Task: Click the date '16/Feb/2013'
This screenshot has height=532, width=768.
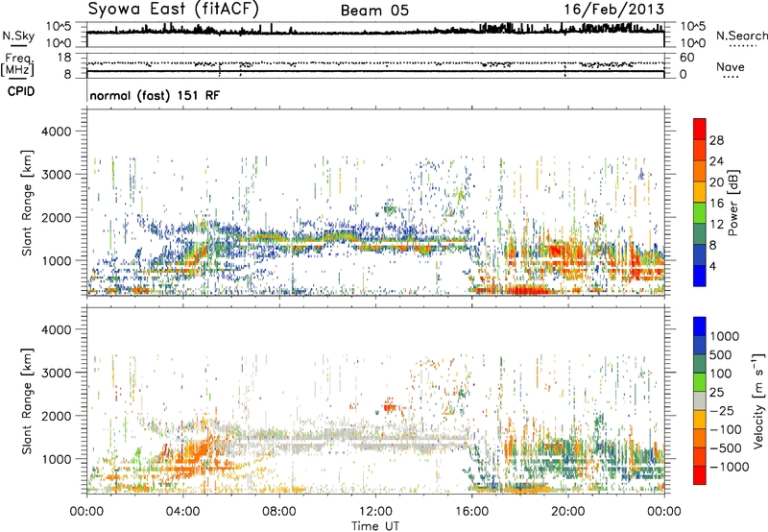Action: coord(613,10)
